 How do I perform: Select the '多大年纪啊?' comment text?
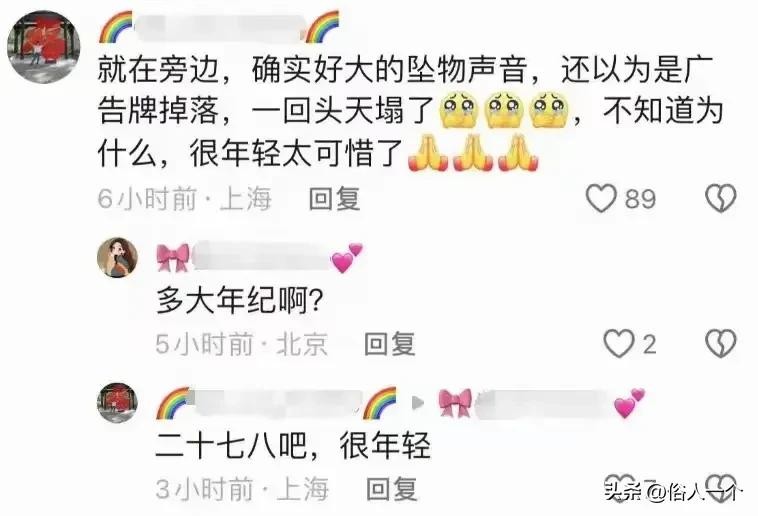[x=240, y=301]
